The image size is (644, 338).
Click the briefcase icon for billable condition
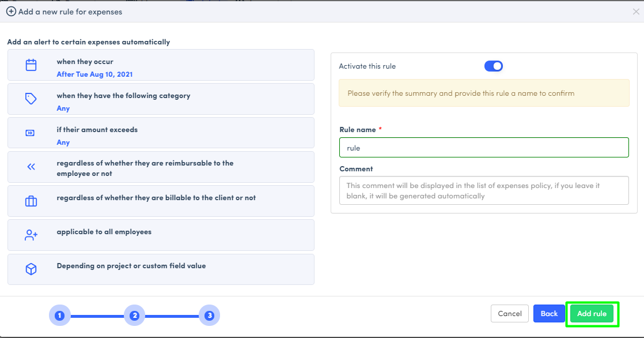click(31, 201)
